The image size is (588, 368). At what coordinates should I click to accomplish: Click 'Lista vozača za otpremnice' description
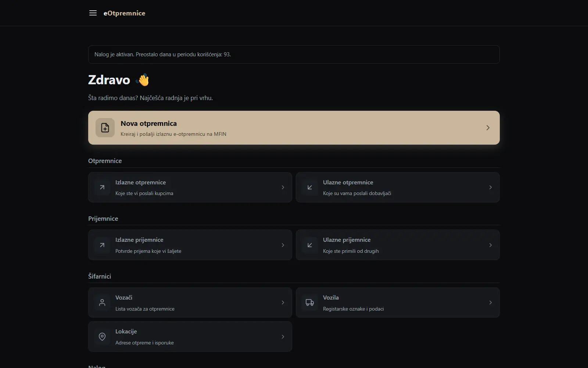pyautogui.click(x=145, y=309)
